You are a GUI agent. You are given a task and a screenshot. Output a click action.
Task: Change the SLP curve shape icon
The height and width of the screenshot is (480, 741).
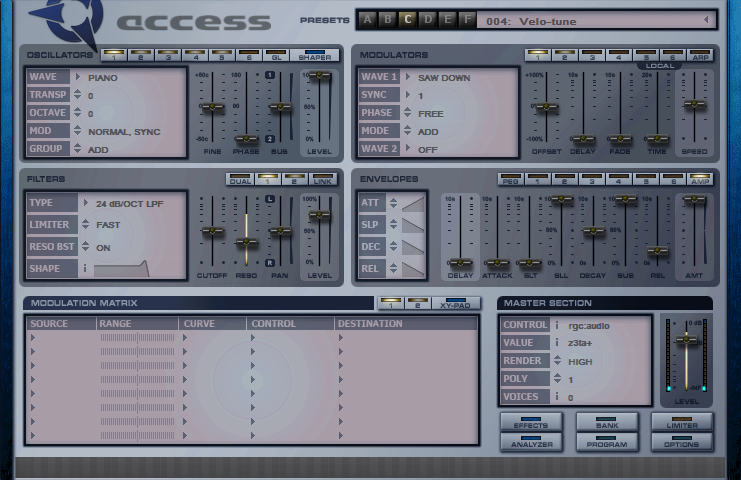coord(413,225)
